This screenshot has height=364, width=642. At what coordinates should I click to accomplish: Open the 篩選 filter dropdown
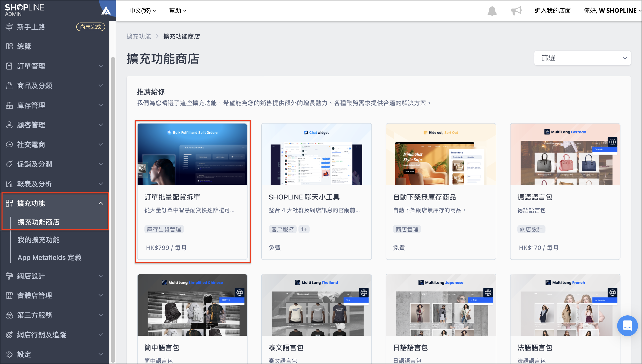pos(582,58)
